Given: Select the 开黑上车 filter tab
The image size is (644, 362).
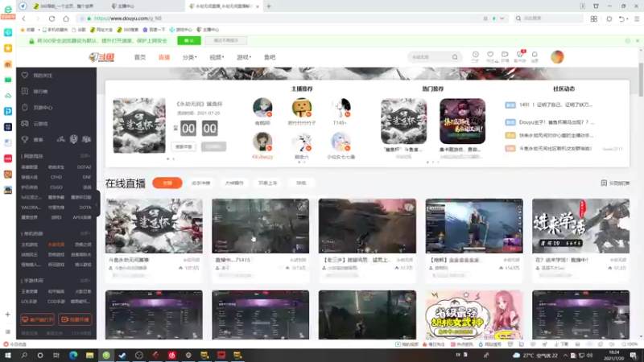Looking at the screenshot, I should pyautogui.click(x=268, y=183).
